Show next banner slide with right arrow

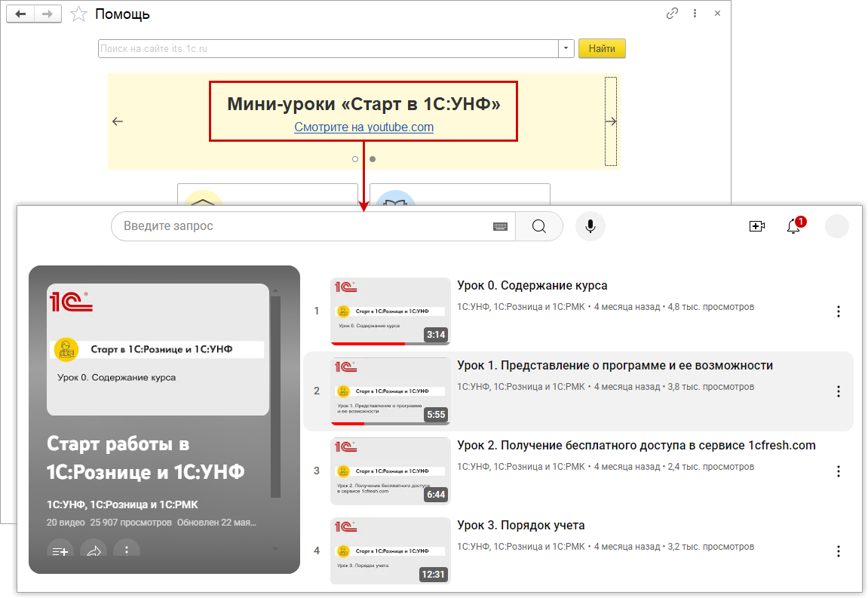tap(611, 121)
